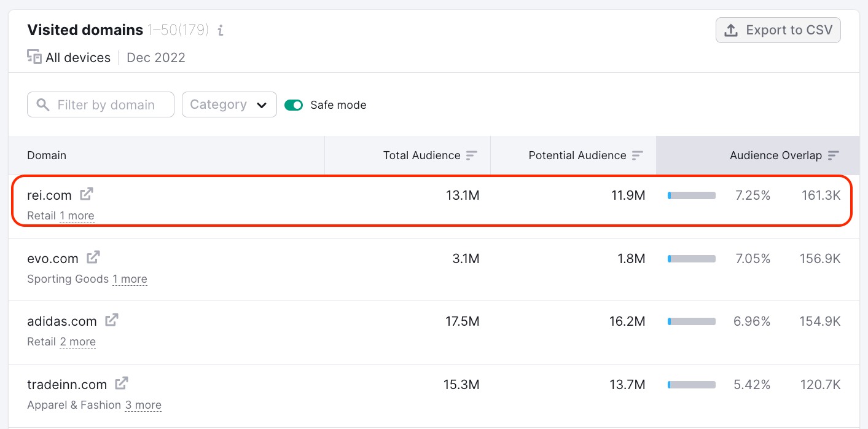Sort by Audience Overlap icon
The image size is (868, 429).
[x=834, y=155]
